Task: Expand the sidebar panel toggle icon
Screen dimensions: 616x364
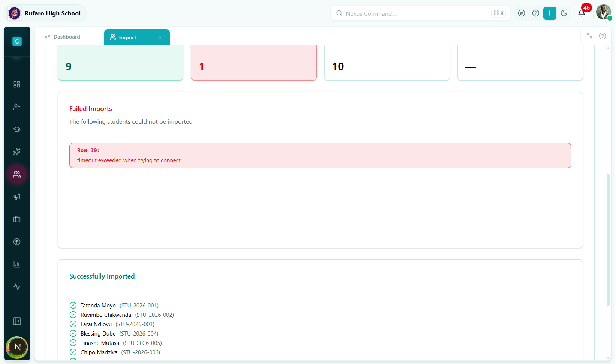Action: point(17,321)
